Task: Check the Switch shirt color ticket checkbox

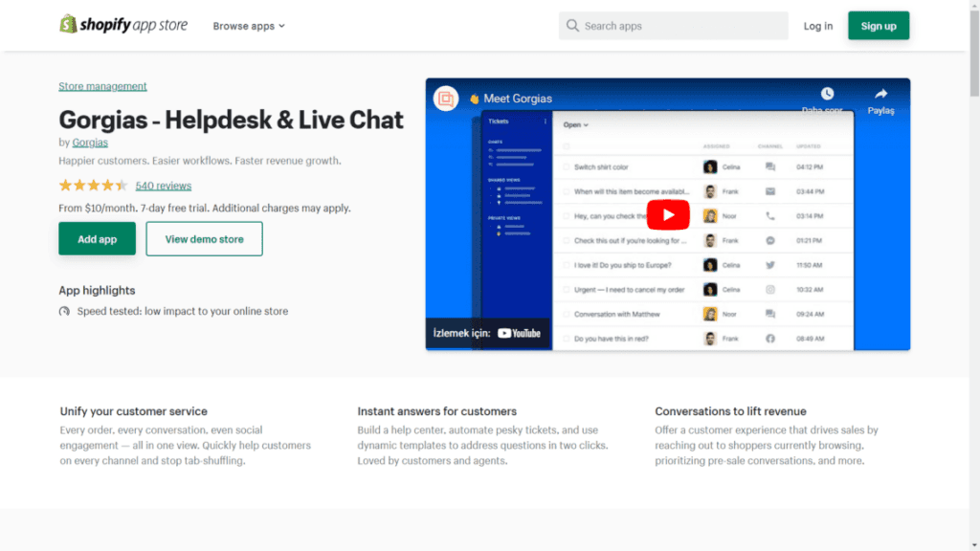Action: 566,166
